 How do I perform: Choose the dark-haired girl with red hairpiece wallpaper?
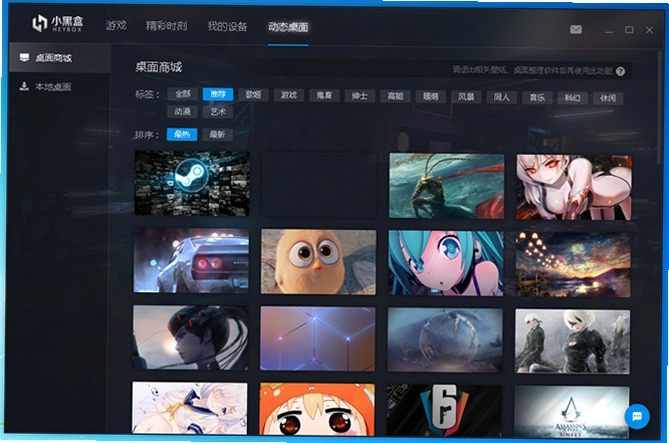point(190,338)
